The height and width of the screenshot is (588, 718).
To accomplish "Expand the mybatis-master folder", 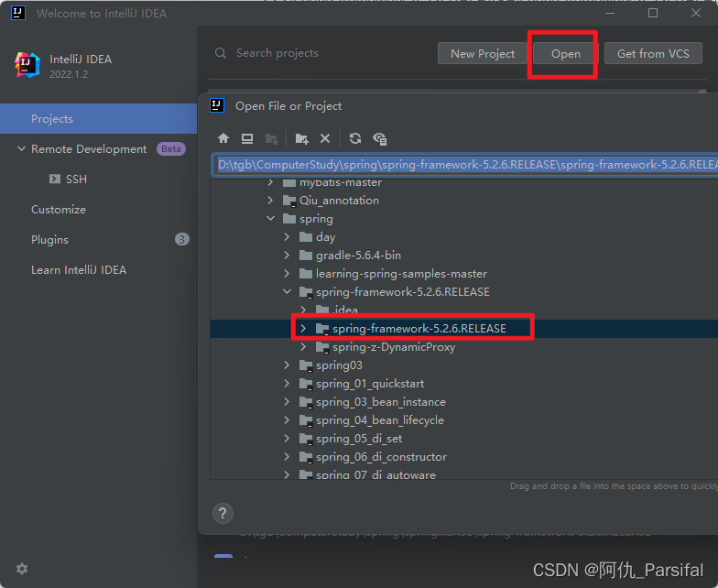I will [x=271, y=182].
